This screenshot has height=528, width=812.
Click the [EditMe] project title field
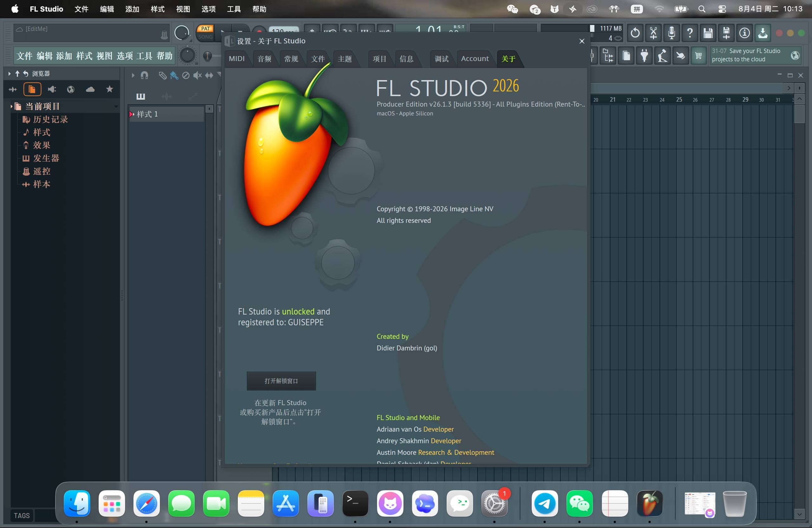point(91,32)
